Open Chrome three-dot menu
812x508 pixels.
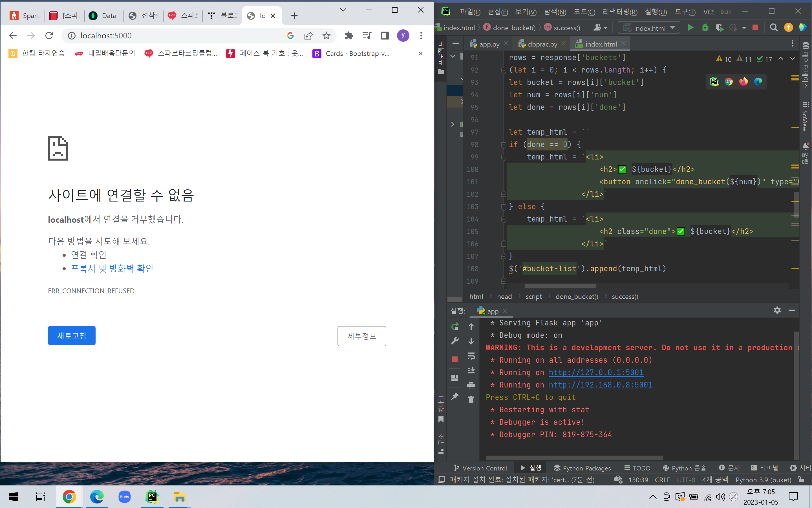421,36
